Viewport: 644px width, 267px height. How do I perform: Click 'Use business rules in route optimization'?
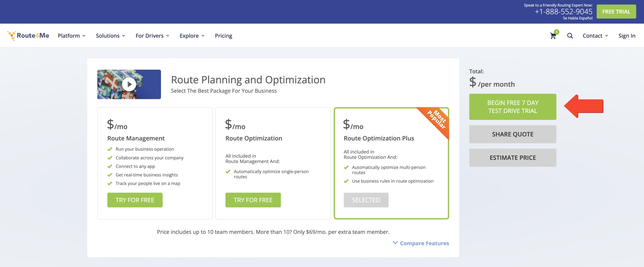point(393,181)
